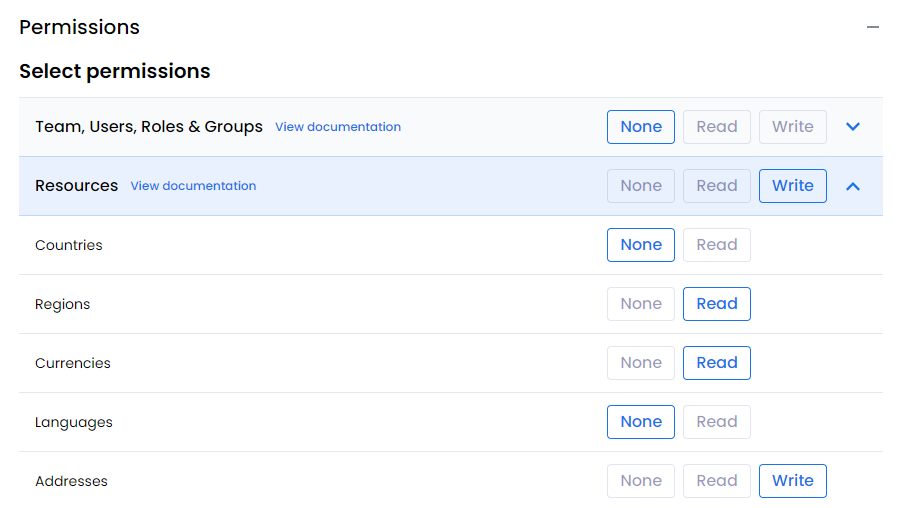This screenshot has width=906, height=508.
Task: Select None for Currencies
Action: pyautogui.click(x=641, y=363)
